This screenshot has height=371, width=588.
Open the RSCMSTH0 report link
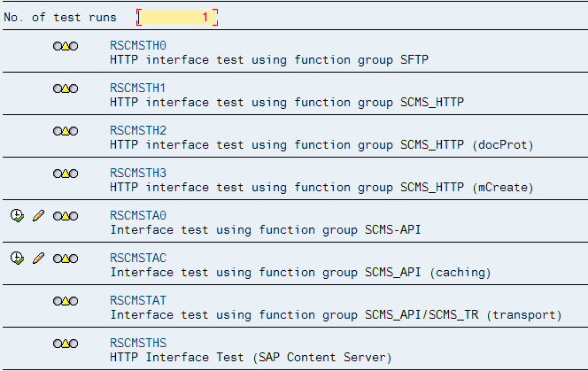point(138,45)
